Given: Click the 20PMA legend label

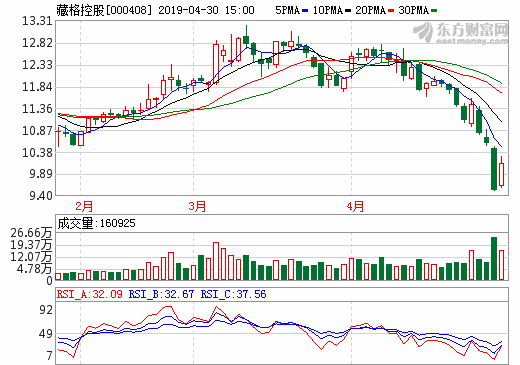Looking at the screenshot, I should point(371,10).
